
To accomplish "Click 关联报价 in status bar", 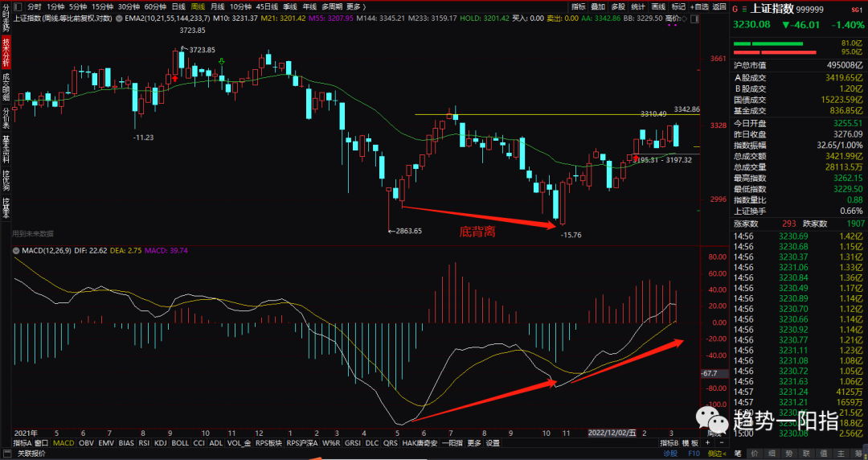I will pos(31,454).
